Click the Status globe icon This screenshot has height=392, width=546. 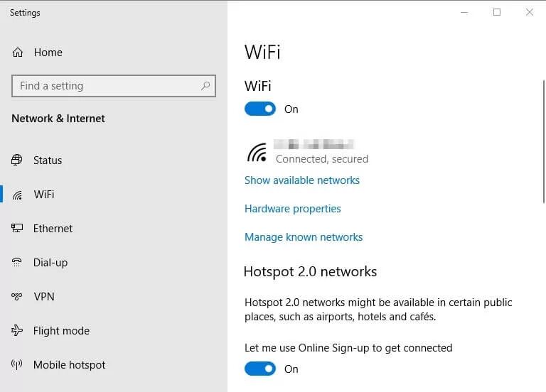tap(17, 160)
